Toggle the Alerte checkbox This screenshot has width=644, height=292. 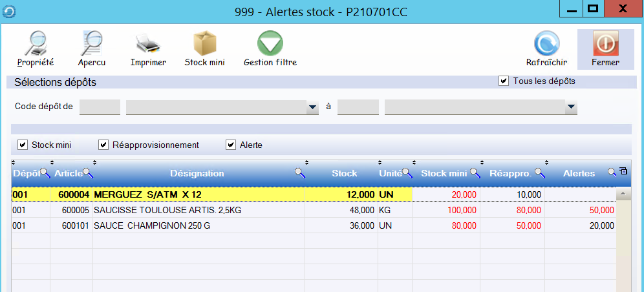230,145
